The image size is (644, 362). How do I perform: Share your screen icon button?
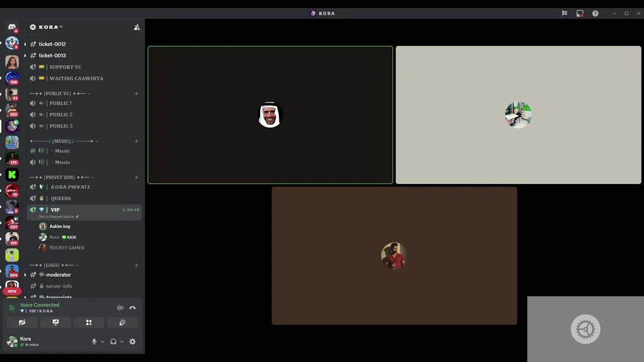55,322
